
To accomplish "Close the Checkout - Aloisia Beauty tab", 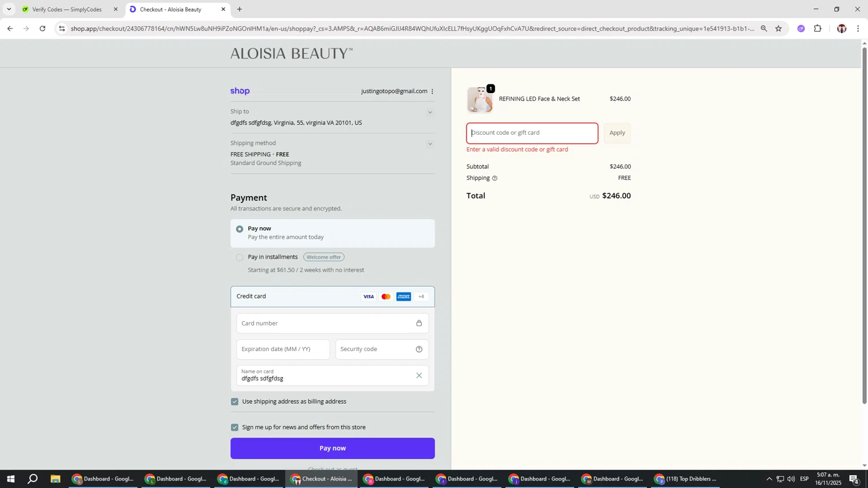I will coord(223,9).
